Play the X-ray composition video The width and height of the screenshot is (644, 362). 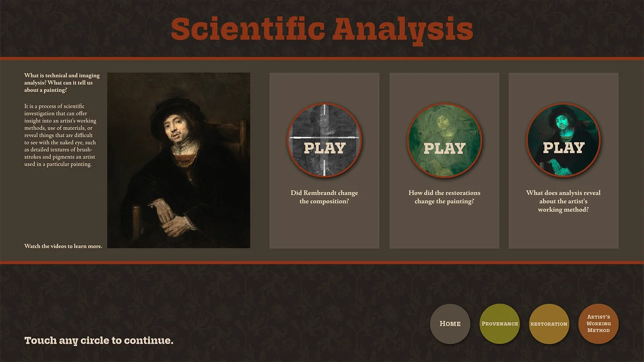(x=324, y=140)
